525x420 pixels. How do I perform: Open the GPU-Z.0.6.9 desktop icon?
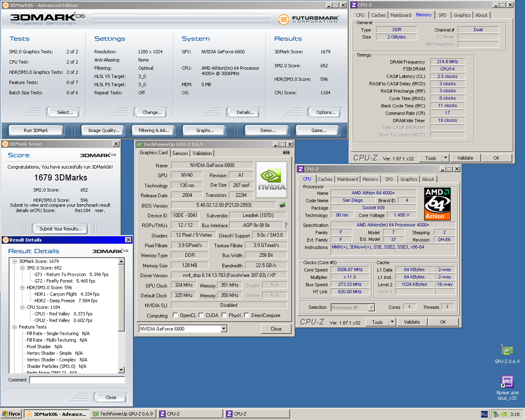pyautogui.click(x=507, y=351)
